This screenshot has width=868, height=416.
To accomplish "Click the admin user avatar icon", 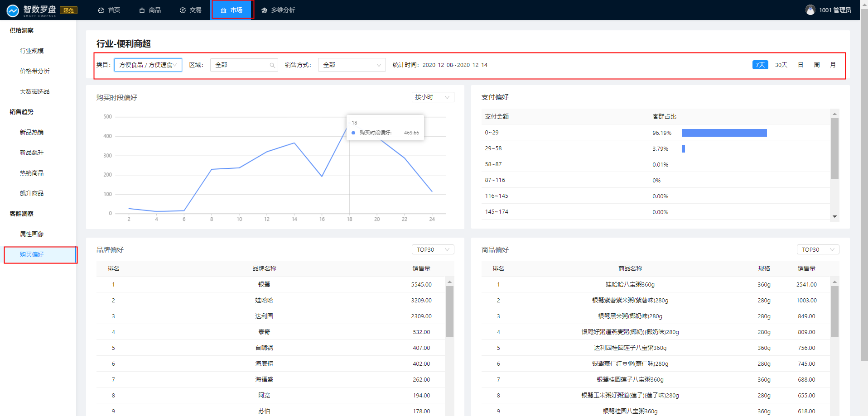I will coord(810,10).
